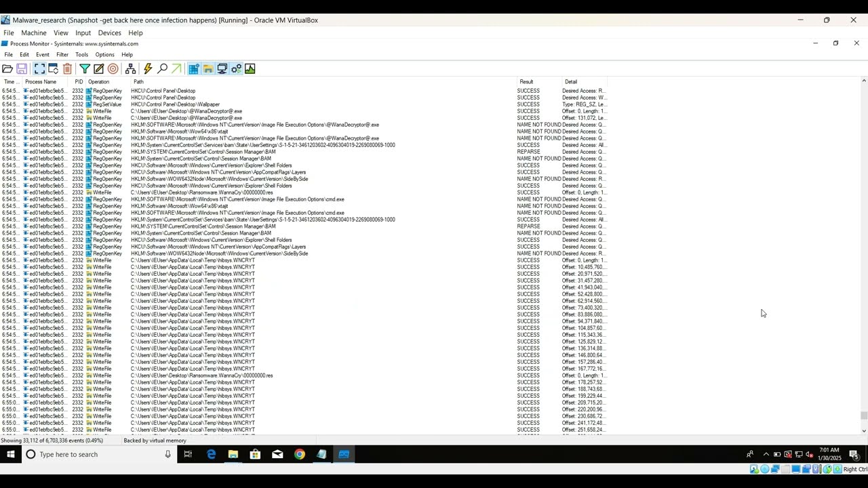Toggle Autoscroll toolbar button
868x488 pixels.
pos(53,68)
